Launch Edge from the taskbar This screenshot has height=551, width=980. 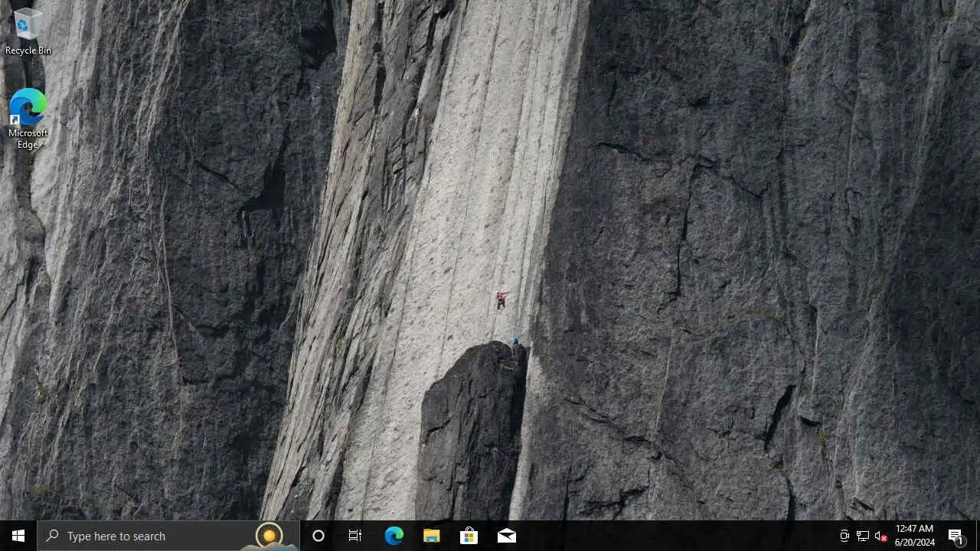tap(394, 536)
